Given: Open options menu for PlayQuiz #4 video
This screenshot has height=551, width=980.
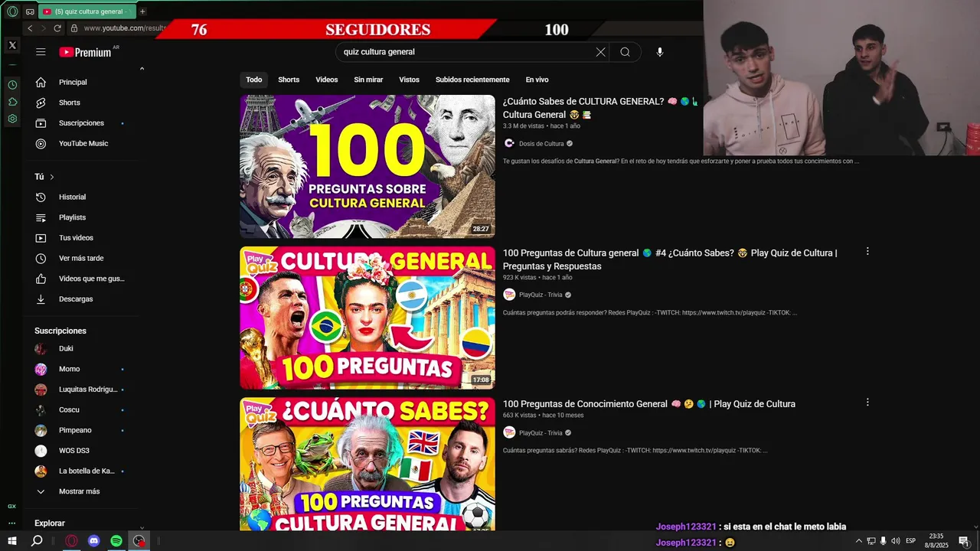Looking at the screenshot, I should [867, 252].
